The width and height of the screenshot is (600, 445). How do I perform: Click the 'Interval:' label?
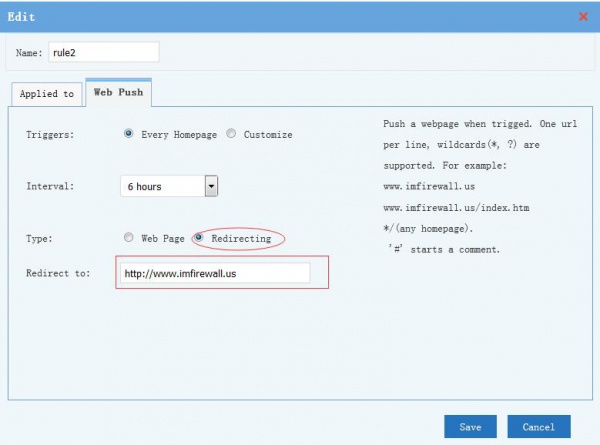coord(50,186)
